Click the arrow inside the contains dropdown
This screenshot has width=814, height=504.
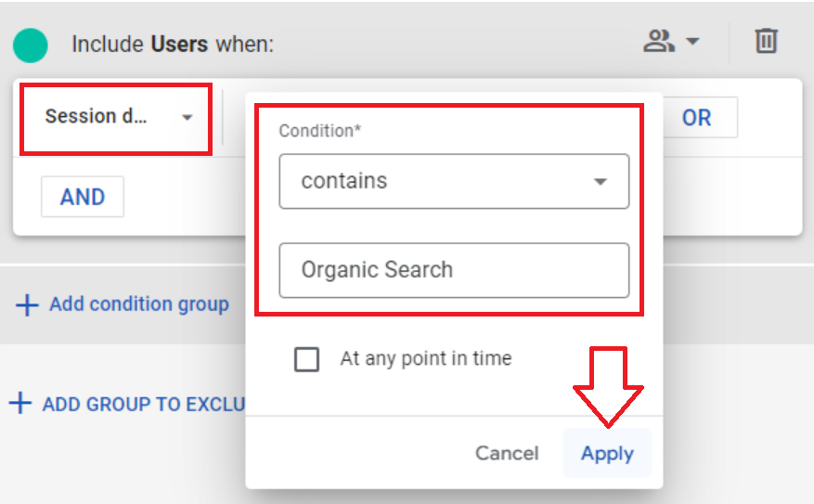[601, 182]
